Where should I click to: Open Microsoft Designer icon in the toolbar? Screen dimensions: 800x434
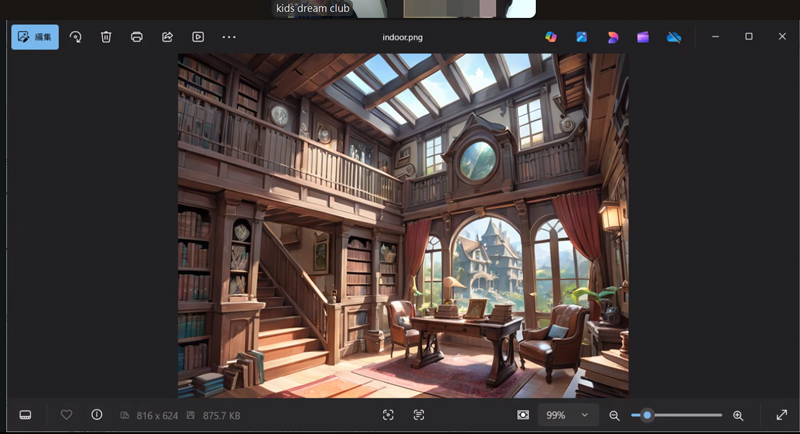pos(582,37)
